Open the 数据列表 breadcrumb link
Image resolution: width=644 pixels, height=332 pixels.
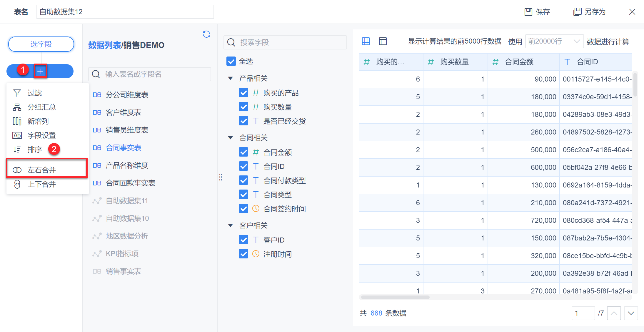104,45
